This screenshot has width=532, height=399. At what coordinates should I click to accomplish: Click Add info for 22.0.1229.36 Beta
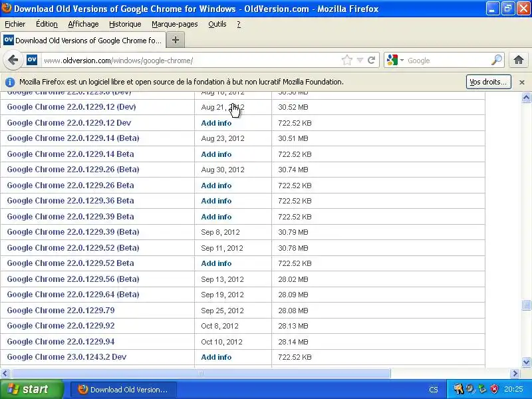216,201
